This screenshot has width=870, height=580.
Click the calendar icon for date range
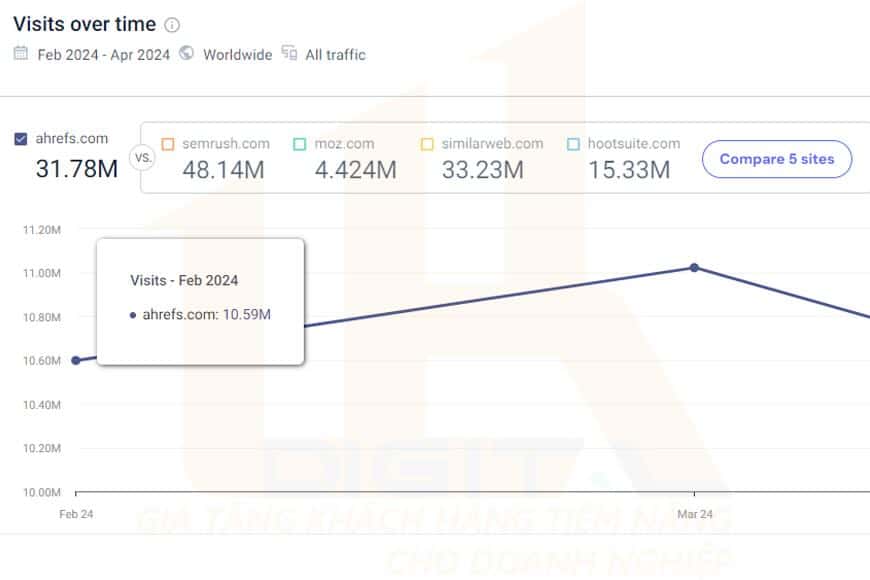point(21,53)
